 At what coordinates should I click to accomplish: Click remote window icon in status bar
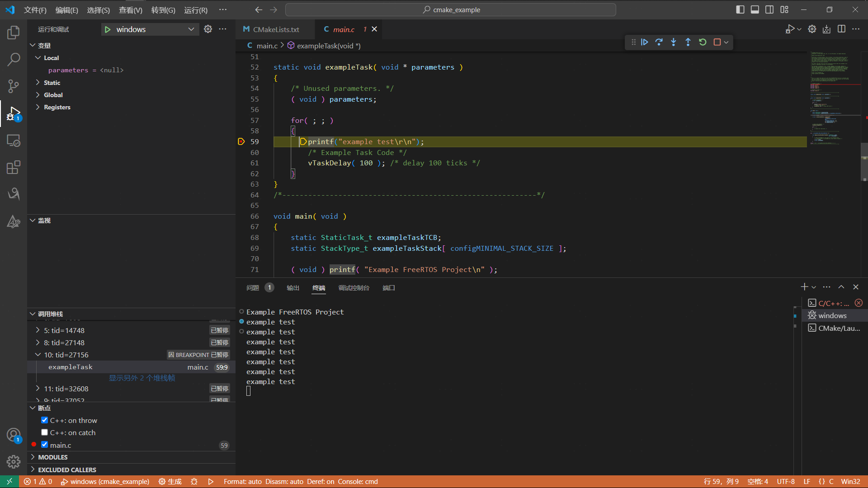tap(9, 482)
